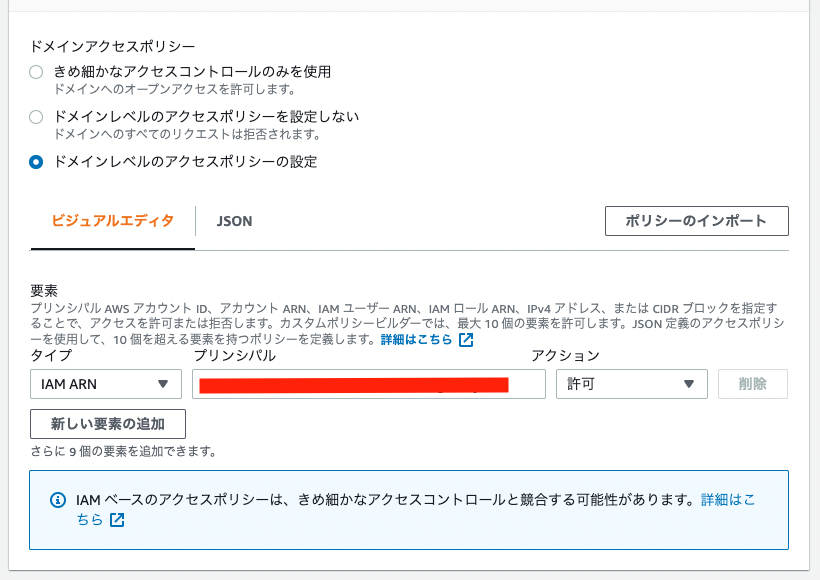Screen dimensions: 820x580
Task: Switch to the JSON tab
Action: 234,221
